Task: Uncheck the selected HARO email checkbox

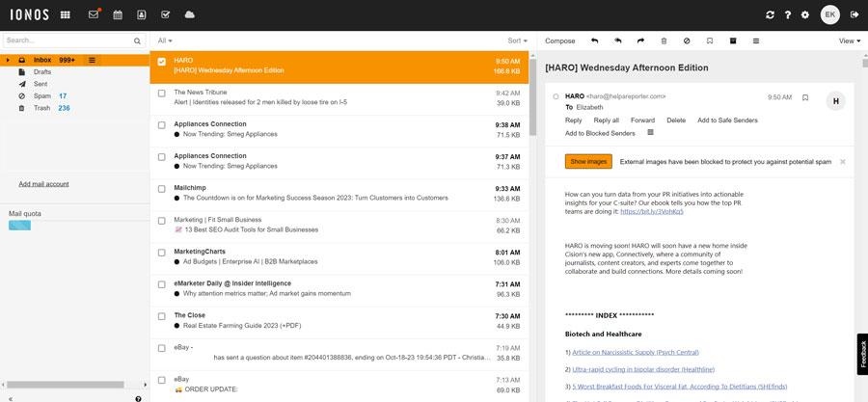Action: click(x=162, y=61)
